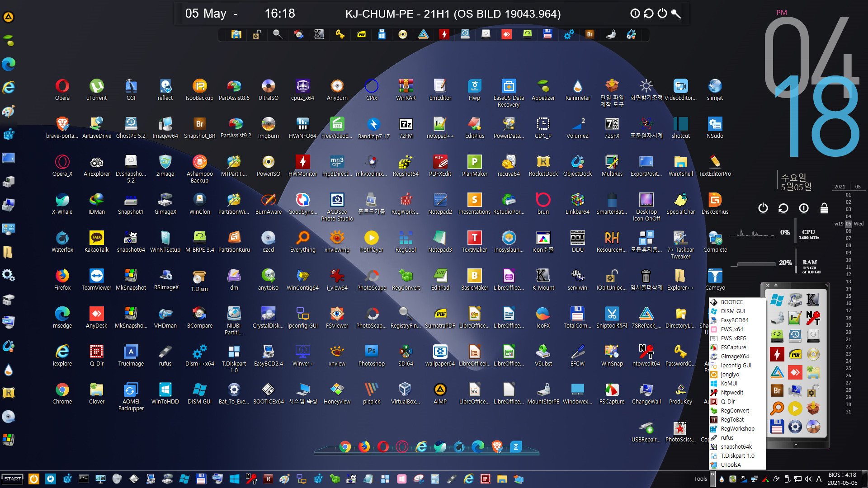Launch the rufus desktop icon
This screenshot has width=868, height=488.
click(x=165, y=355)
